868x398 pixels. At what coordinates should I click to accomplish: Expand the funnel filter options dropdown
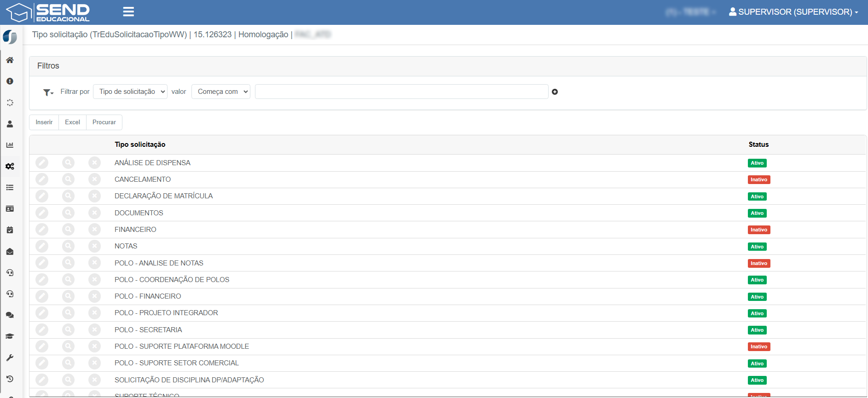(48, 92)
